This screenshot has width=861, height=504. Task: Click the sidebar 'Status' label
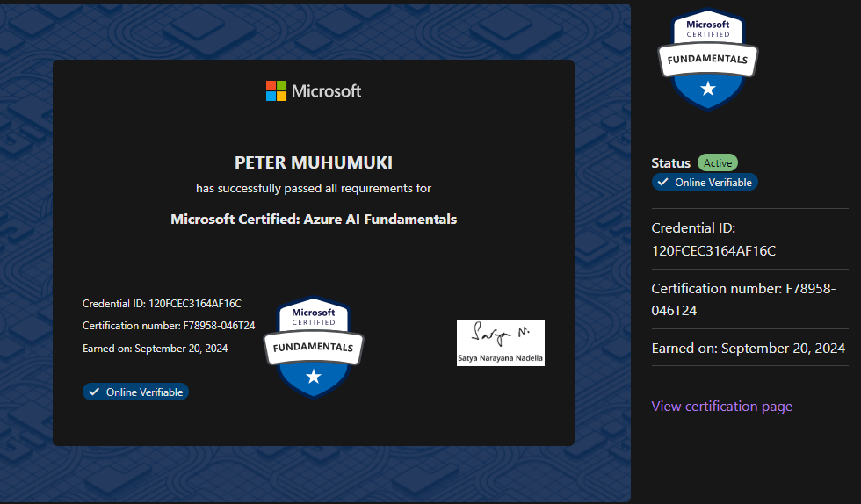(x=670, y=163)
